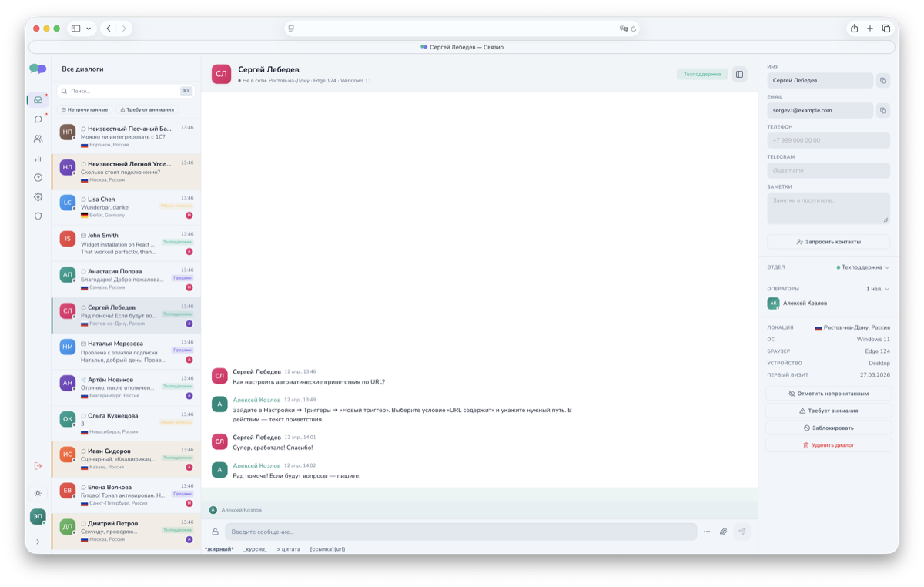Open the Техподдержка department dropdown
Image resolution: width=924 pixels, height=587 pixels.
[x=862, y=267]
